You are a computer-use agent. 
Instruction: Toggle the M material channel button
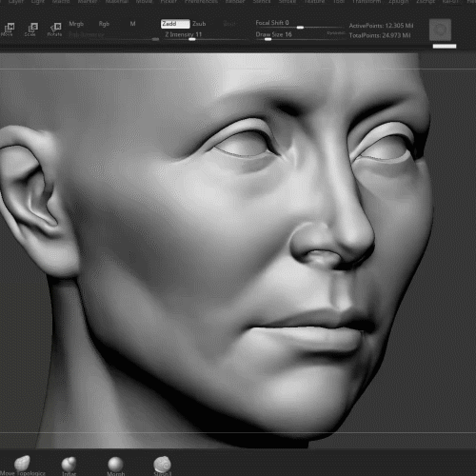(x=132, y=24)
